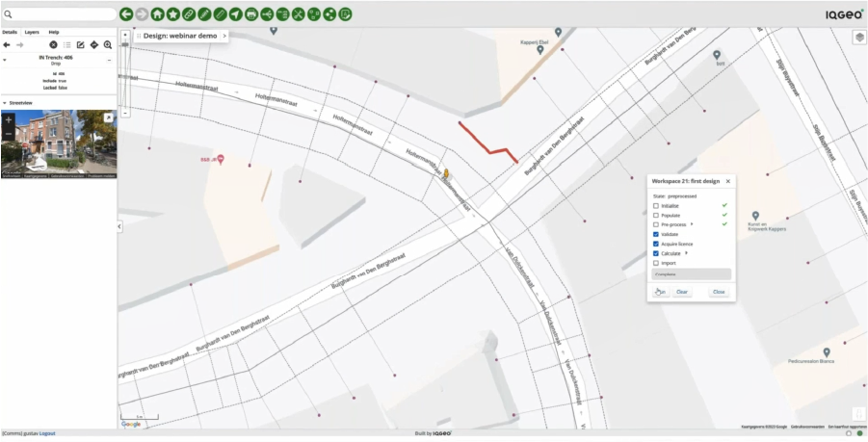Uncheck the Validate checkbox
The image size is (868, 442).
656,235
